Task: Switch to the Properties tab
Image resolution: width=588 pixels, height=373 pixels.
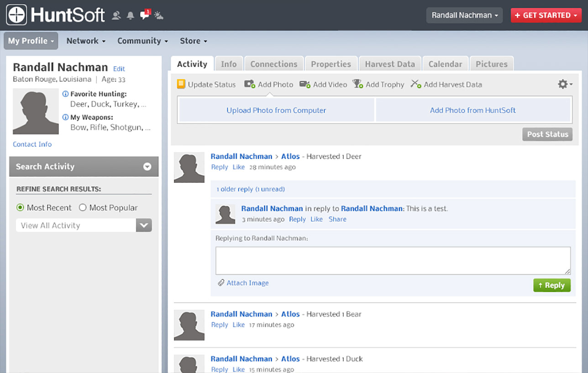Action: (x=331, y=64)
